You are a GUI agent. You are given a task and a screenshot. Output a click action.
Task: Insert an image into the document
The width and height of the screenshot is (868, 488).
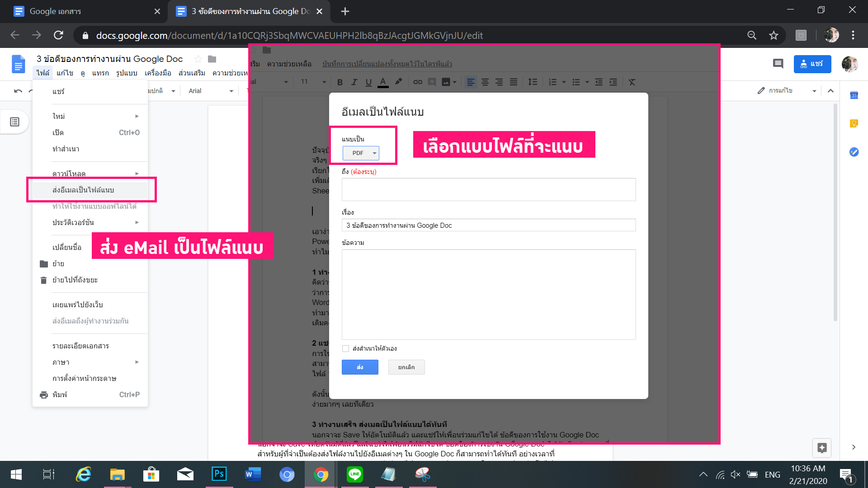tap(446, 82)
